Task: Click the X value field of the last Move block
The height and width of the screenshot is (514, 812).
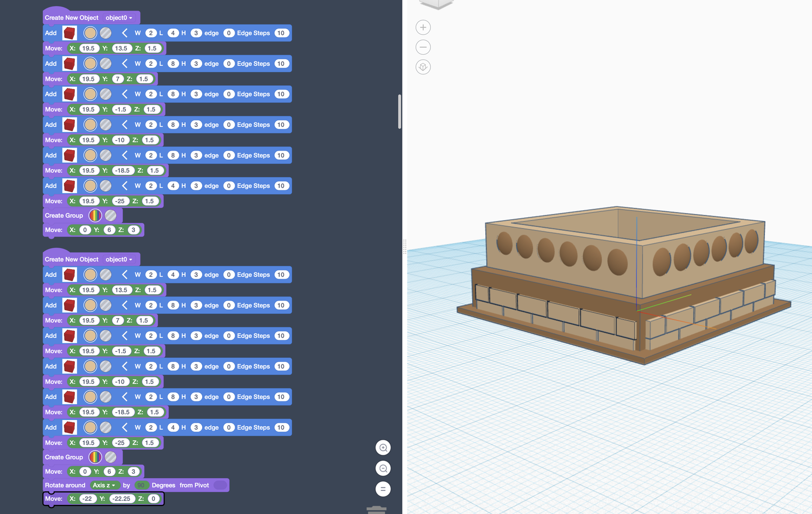Action: coord(88,498)
